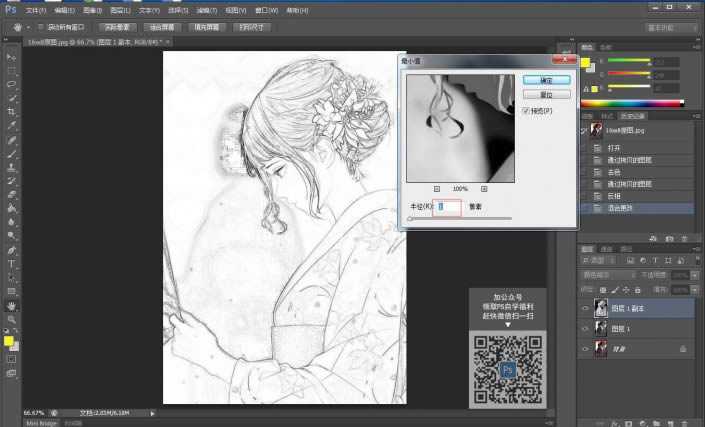Click the 复位 button in the dialog
The image size is (705, 427).
click(x=545, y=94)
